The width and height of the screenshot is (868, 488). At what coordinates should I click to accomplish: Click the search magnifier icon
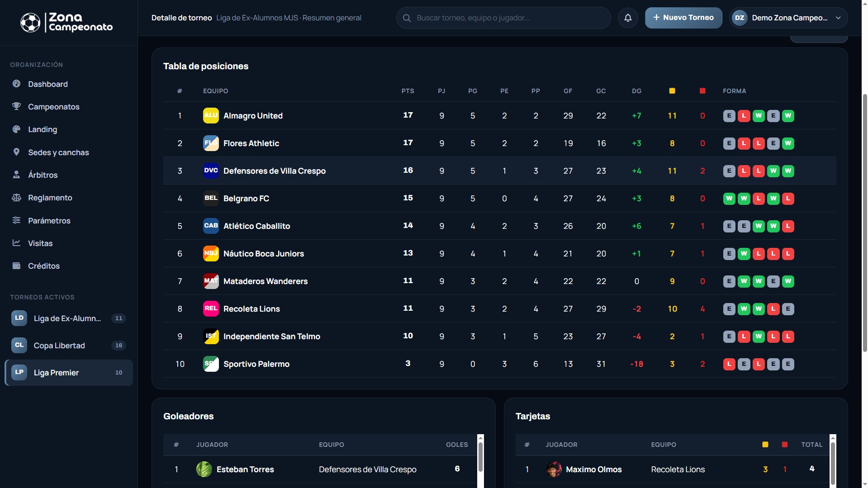pyautogui.click(x=407, y=18)
